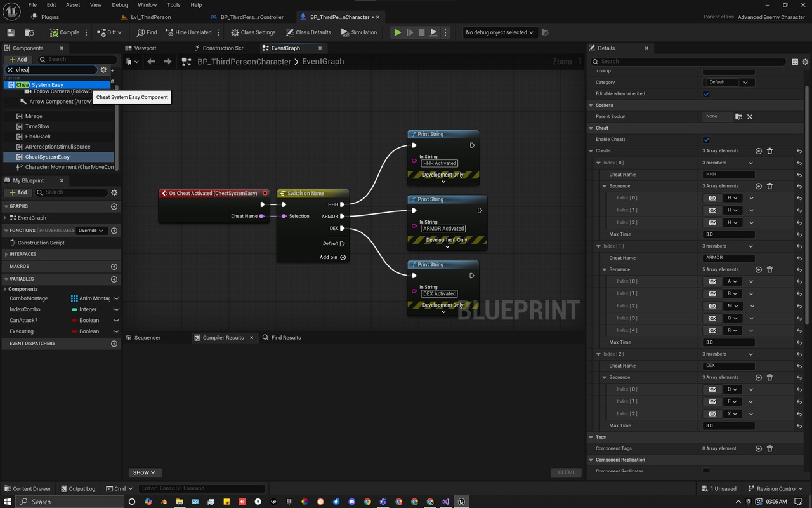Open the Tools menu
The height and width of the screenshot is (508, 812).
click(174, 5)
